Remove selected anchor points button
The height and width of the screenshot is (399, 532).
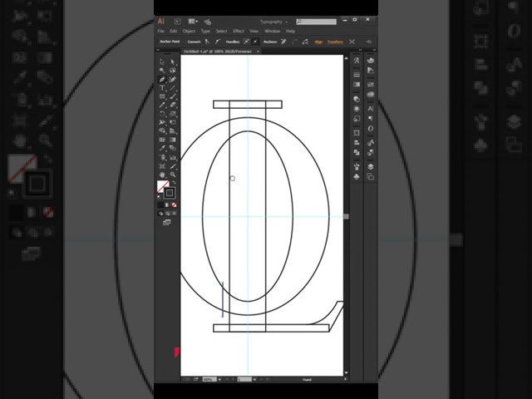(x=283, y=42)
